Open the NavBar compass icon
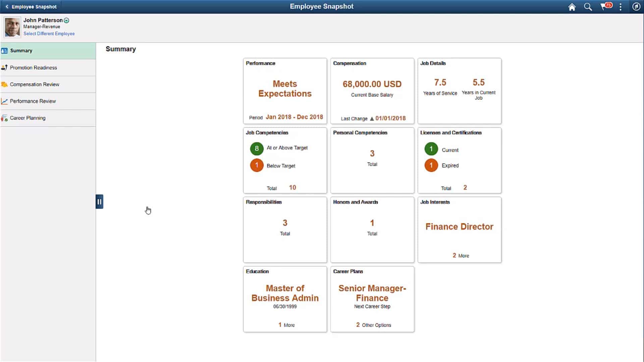Screen dimensions: 644x362 [x=637, y=7]
